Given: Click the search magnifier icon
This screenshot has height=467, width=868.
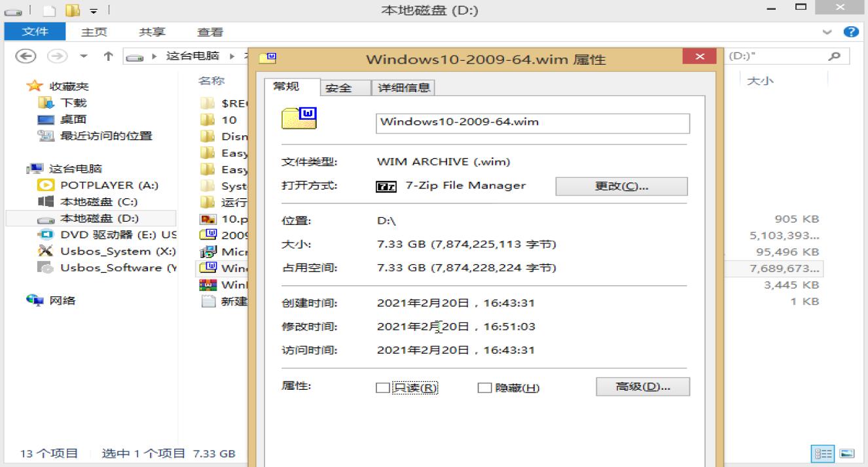Looking at the screenshot, I should pos(835,56).
